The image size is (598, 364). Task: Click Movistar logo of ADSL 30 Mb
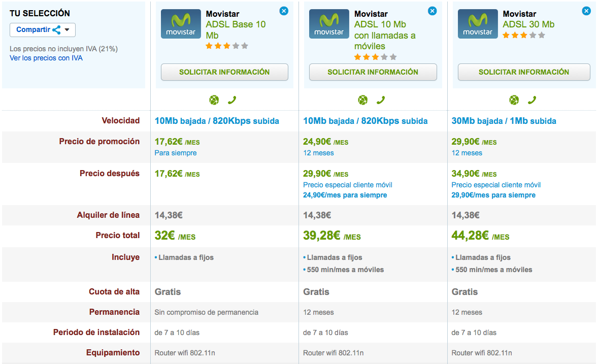point(478,24)
